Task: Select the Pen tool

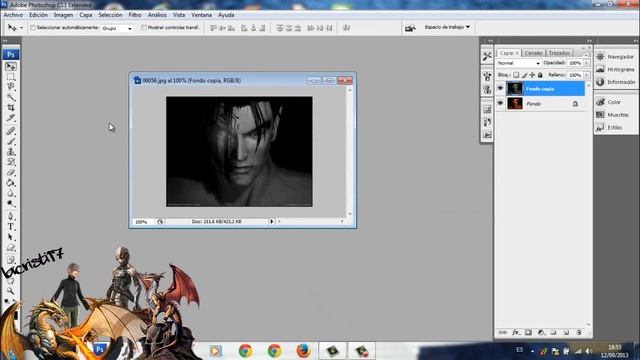Action: click(11, 216)
